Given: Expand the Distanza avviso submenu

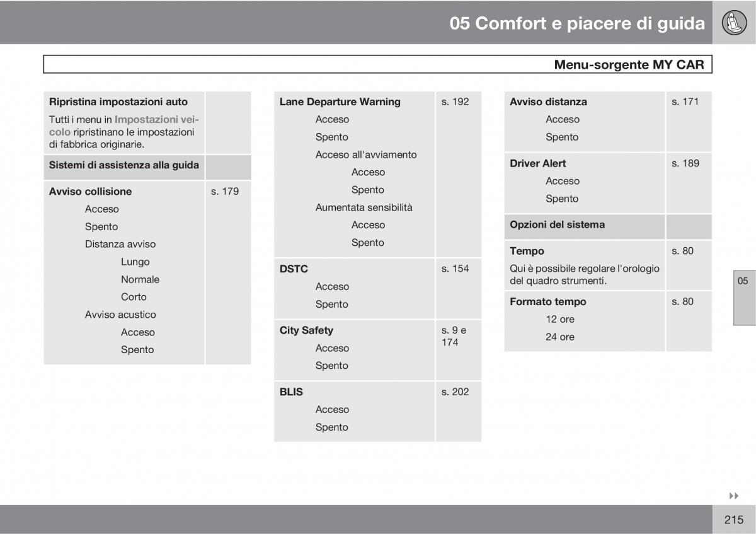Looking at the screenshot, I should tap(120, 244).
